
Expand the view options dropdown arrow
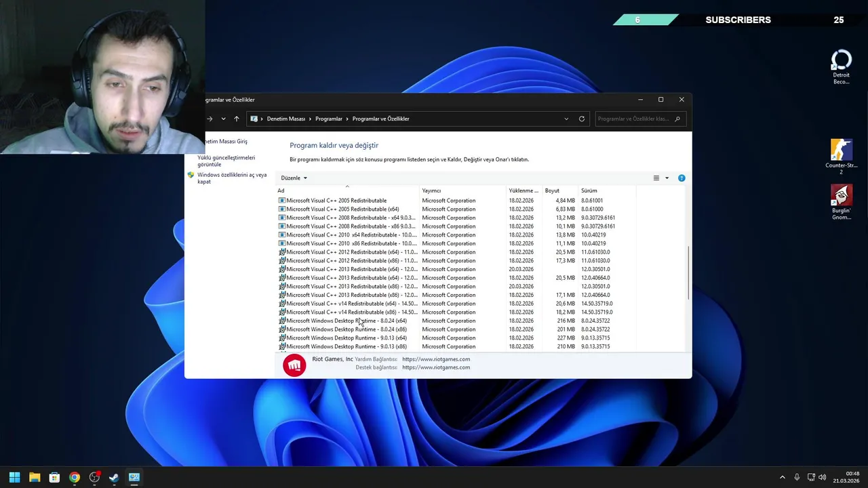667,178
